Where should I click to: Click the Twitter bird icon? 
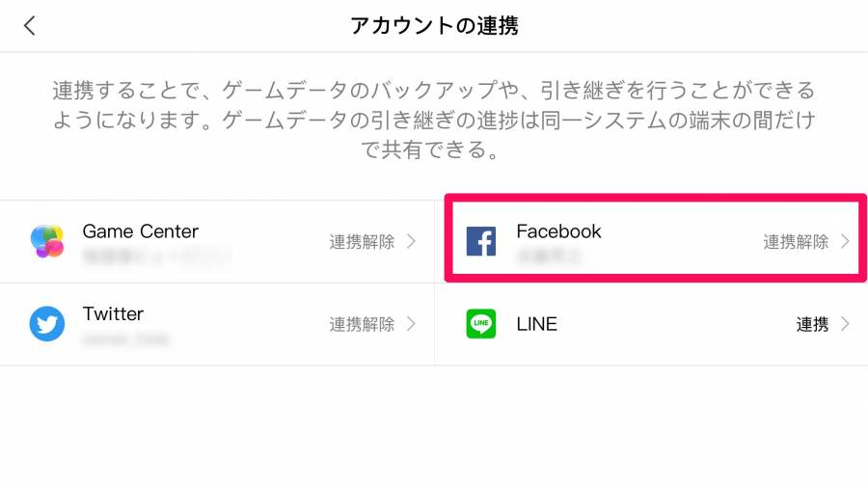(47, 324)
